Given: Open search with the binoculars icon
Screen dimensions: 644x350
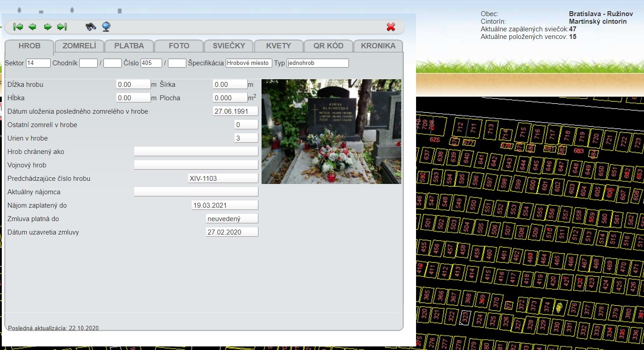Looking at the screenshot, I should 91,27.
